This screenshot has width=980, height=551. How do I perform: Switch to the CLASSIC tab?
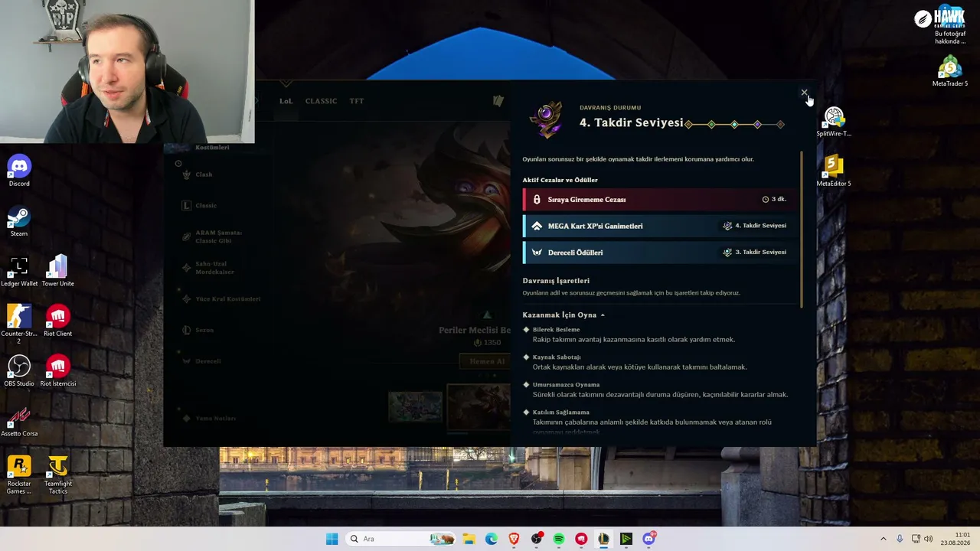321,101
